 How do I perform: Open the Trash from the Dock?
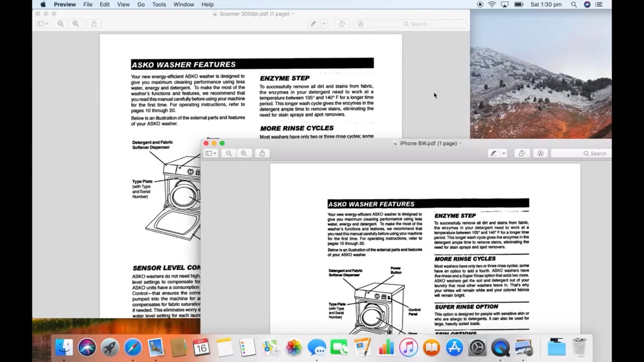(x=579, y=347)
